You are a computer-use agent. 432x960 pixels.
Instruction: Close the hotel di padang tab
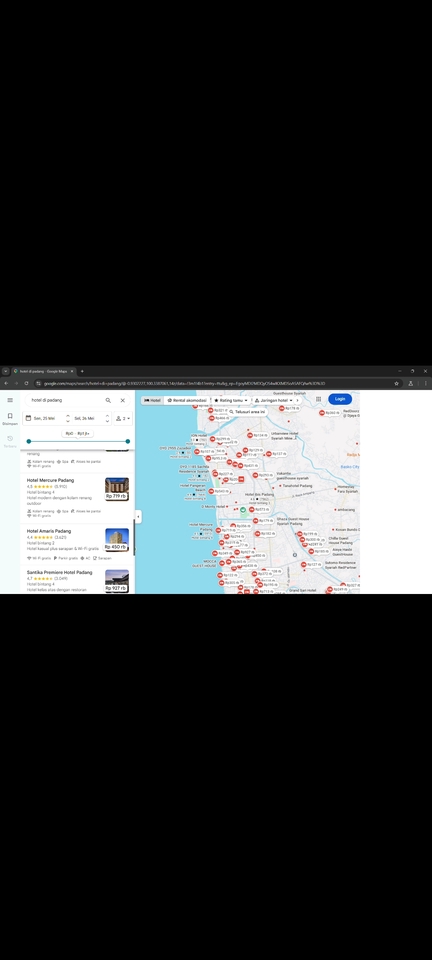(72, 371)
